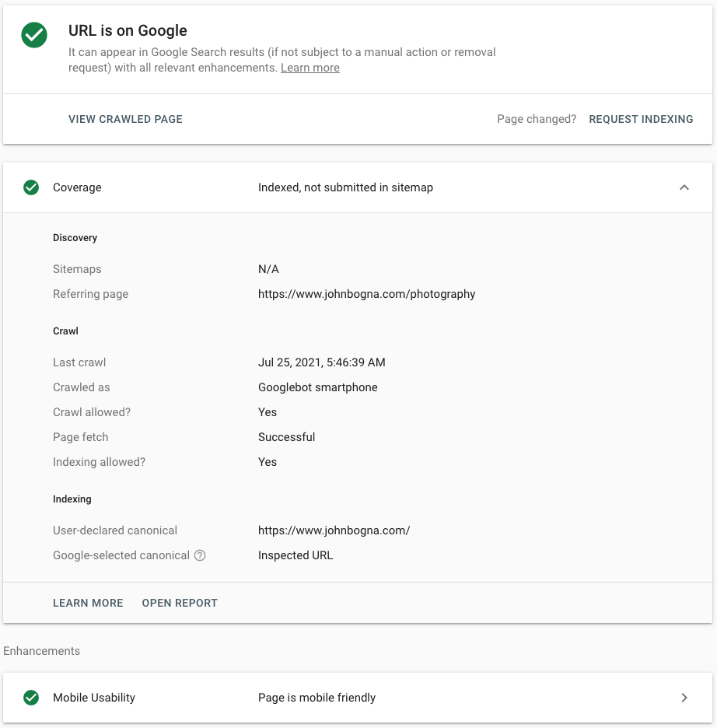717x728 pixels.
Task: Request indexing for this URL
Action: 641,119
